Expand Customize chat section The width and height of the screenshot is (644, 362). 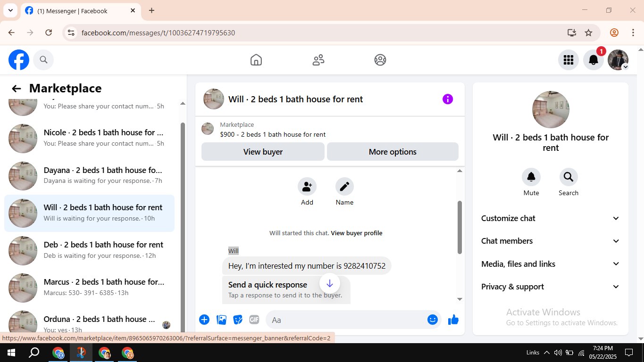point(550,218)
